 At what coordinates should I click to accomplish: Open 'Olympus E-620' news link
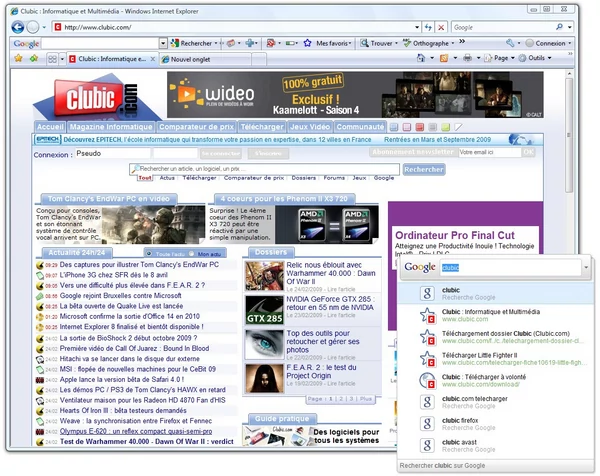coord(136,431)
